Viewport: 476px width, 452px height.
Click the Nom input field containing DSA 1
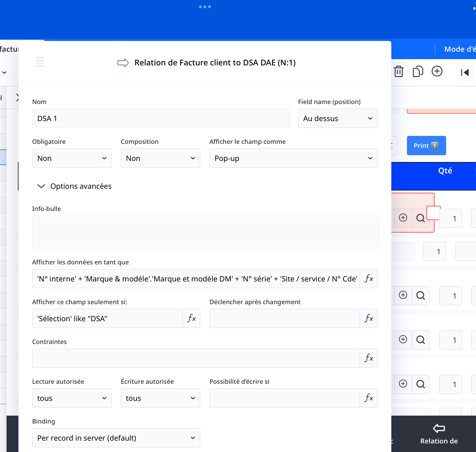coord(161,118)
